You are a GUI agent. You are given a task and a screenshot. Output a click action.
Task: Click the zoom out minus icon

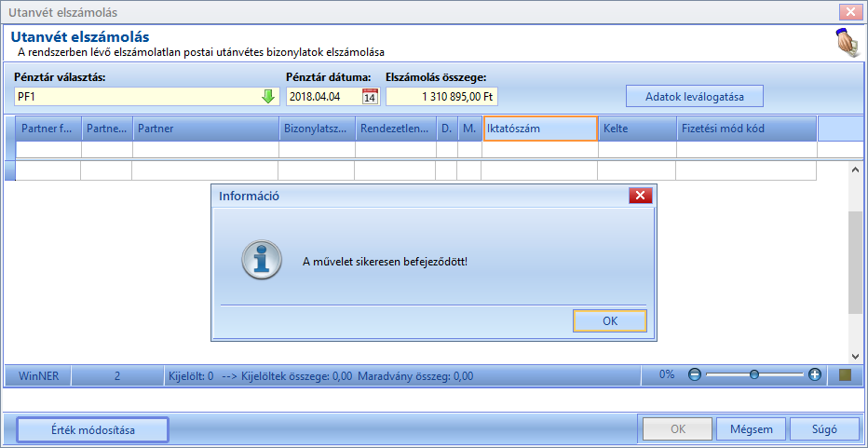tap(694, 375)
